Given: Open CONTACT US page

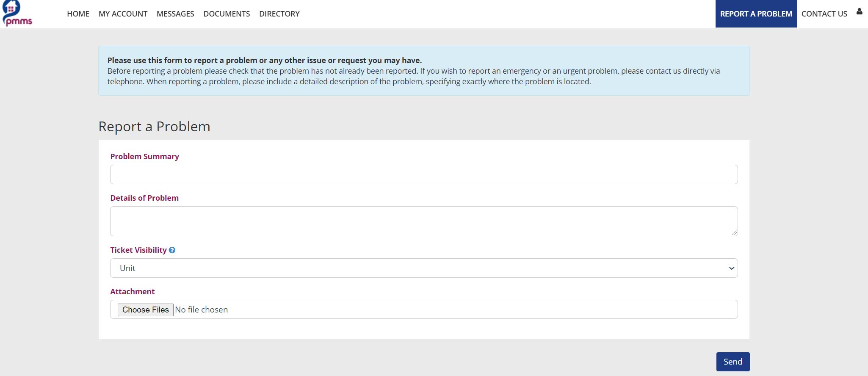Looking at the screenshot, I should (824, 14).
